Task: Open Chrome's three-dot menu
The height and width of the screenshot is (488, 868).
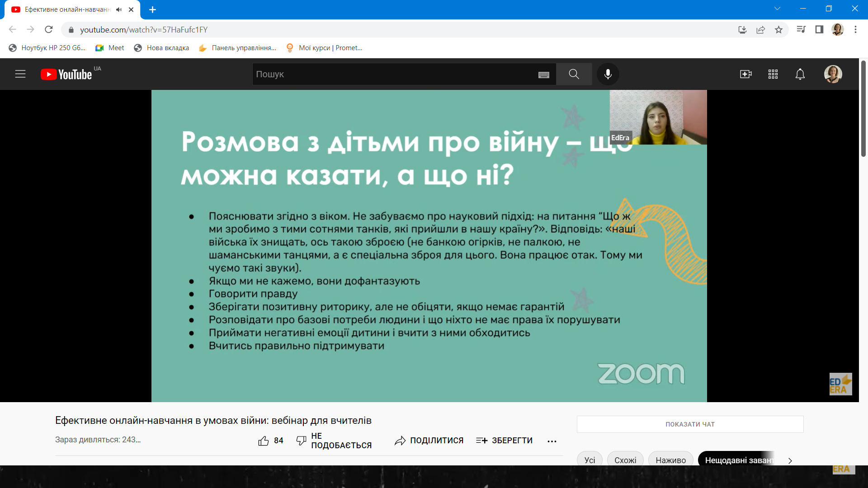Action: tap(855, 30)
